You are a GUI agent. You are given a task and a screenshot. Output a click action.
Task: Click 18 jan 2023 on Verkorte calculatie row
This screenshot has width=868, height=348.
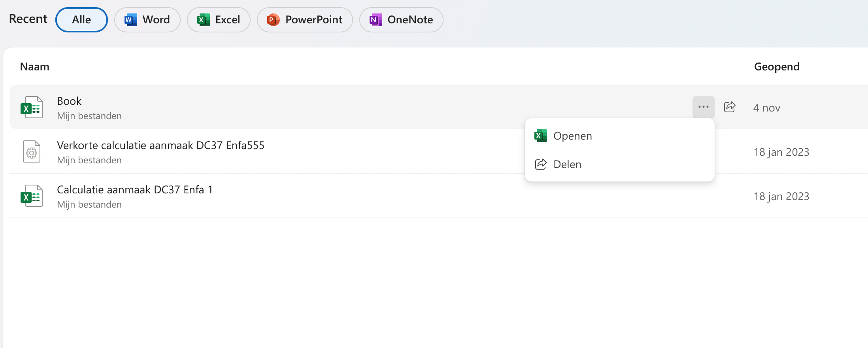781,152
